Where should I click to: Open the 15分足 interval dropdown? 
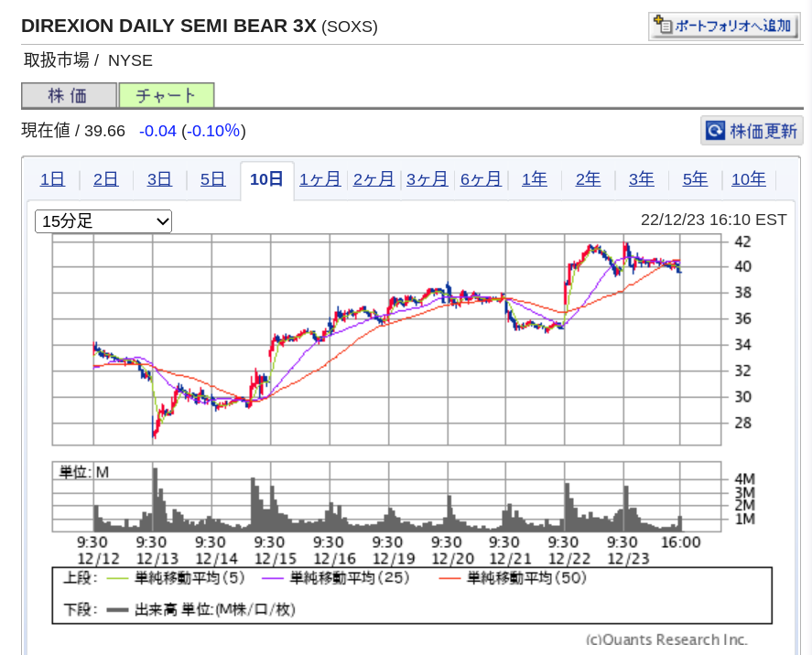(103, 221)
